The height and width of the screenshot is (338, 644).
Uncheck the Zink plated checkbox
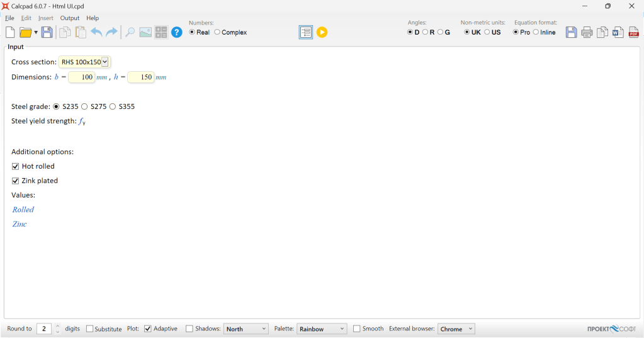point(16,181)
